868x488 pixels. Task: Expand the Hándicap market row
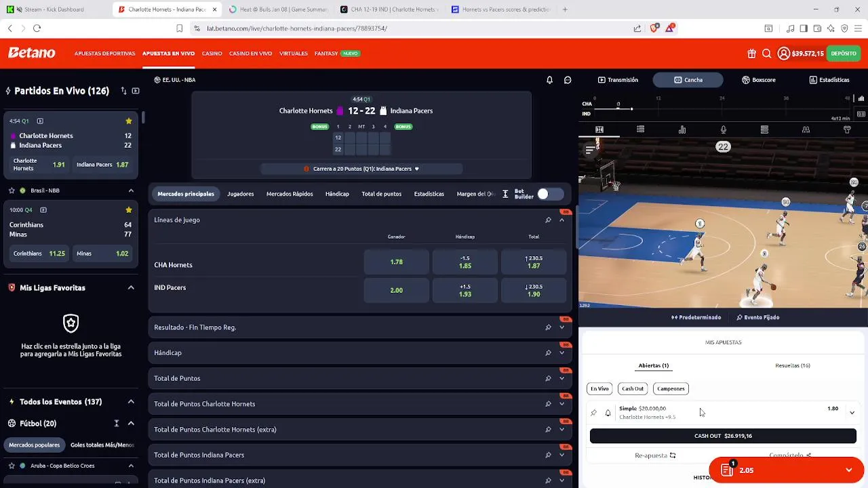[x=561, y=353]
